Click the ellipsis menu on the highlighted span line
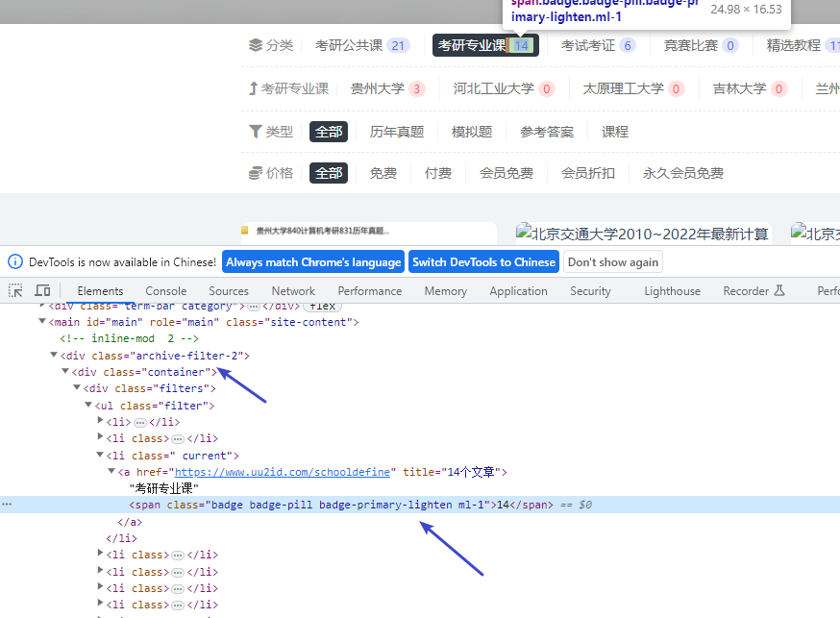 (x=7, y=504)
